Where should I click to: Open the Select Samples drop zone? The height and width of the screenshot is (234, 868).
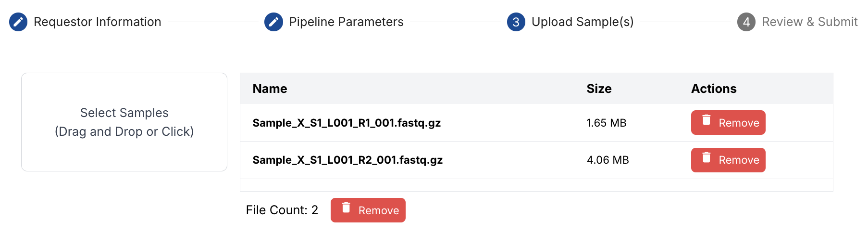click(124, 122)
